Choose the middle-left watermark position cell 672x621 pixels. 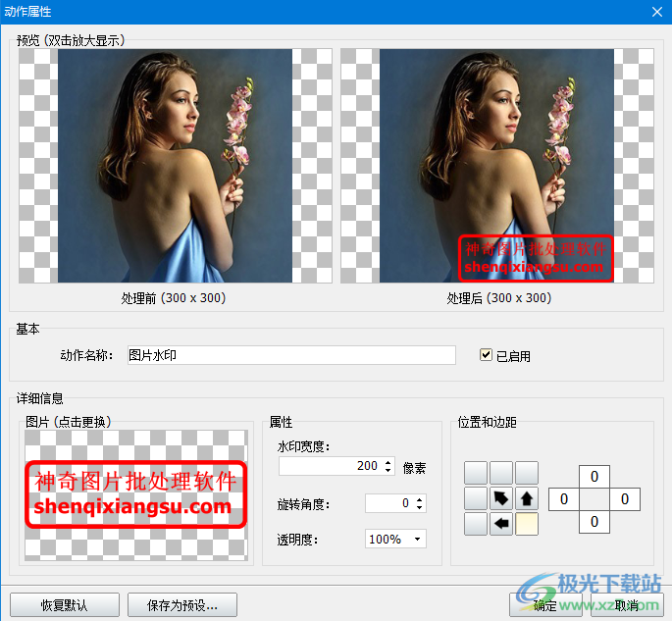pos(476,498)
